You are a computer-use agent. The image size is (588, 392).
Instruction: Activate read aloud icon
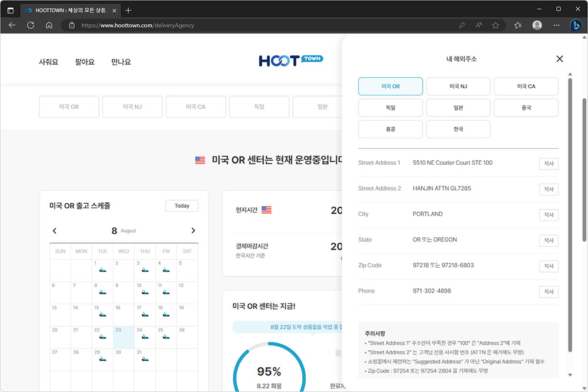pos(479,25)
